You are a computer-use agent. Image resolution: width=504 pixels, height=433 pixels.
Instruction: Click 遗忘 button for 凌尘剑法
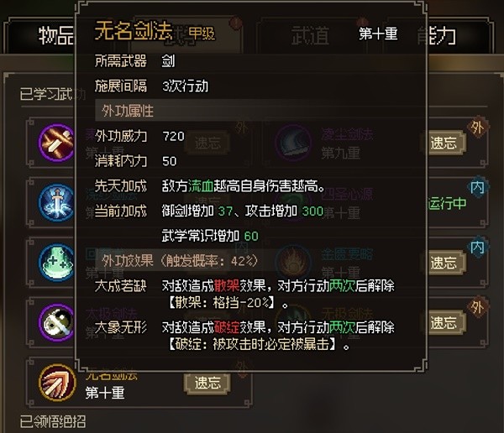point(445,143)
